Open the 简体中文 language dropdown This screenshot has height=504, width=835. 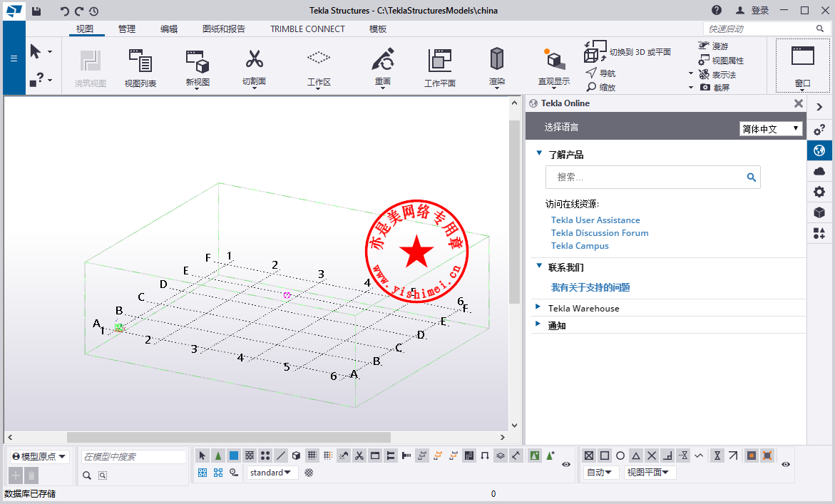tap(771, 128)
